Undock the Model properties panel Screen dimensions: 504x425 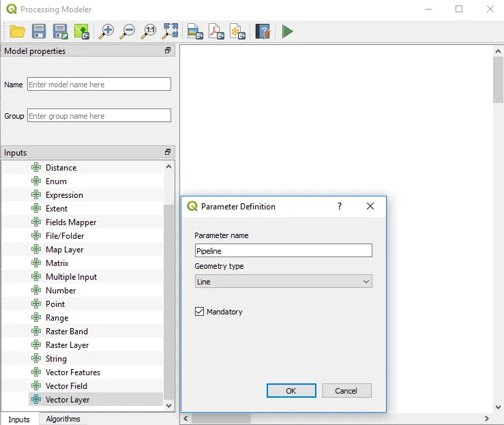(168, 51)
